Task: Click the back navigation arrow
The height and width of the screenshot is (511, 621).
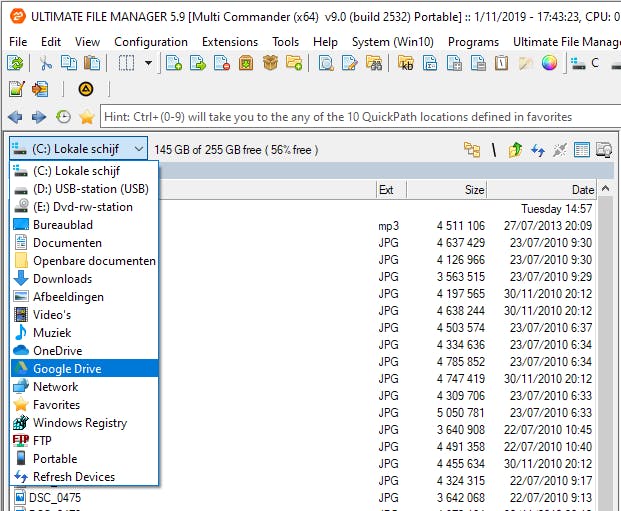Action: pos(14,117)
